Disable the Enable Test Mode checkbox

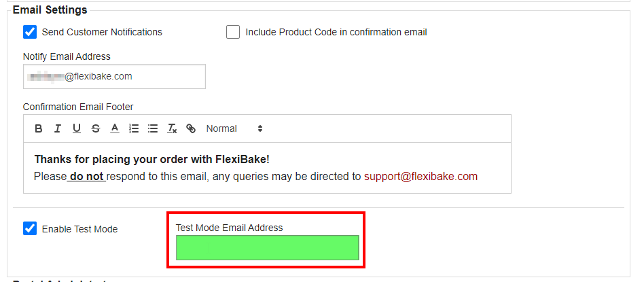tap(30, 228)
